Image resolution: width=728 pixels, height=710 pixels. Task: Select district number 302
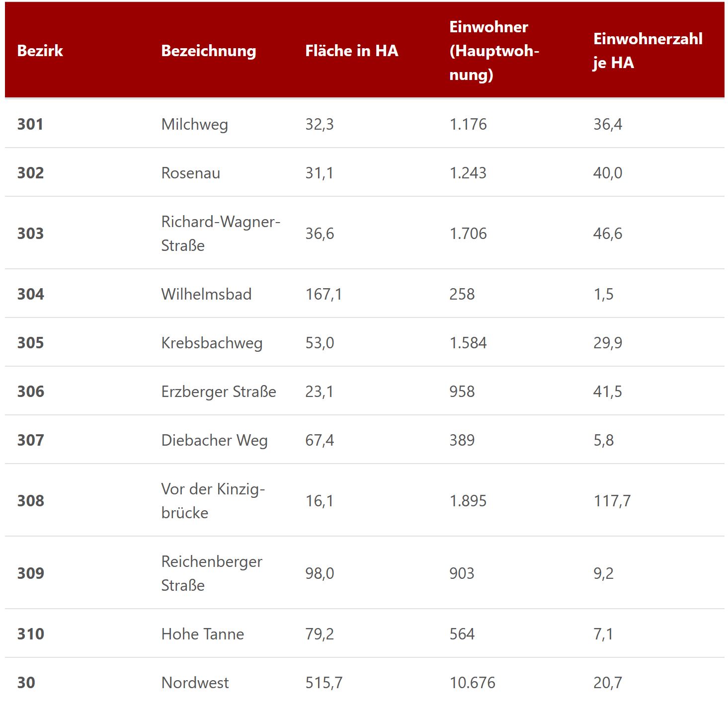(x=31, y=173)
